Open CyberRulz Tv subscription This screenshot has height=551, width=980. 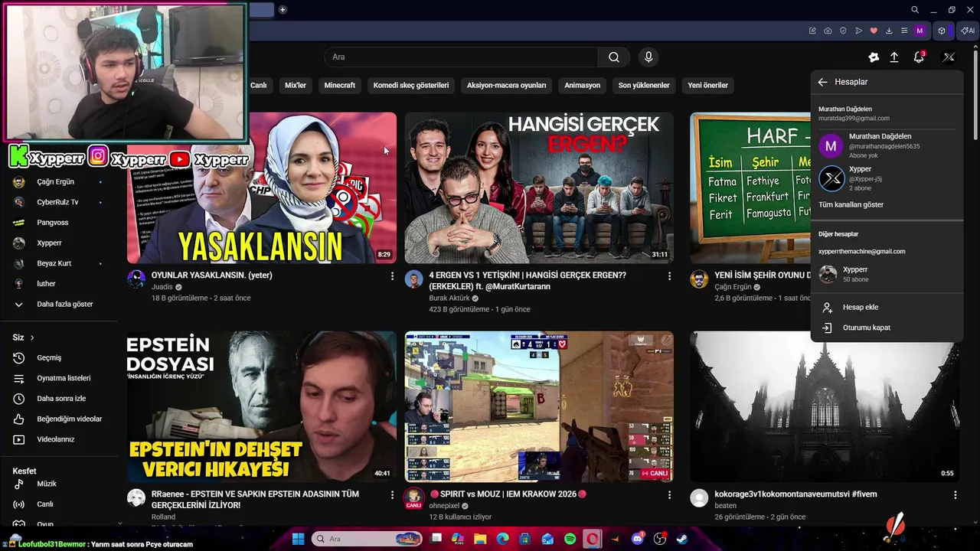[x=57, y=202]
